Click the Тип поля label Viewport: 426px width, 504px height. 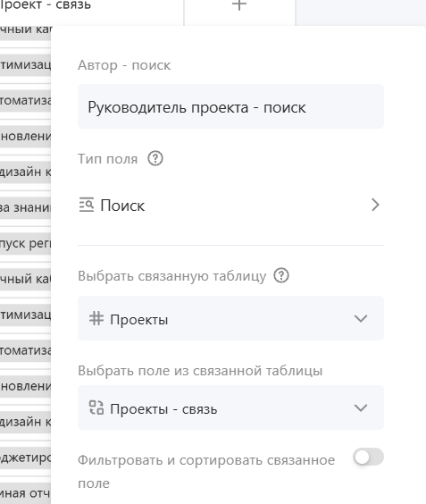pos(108,159)
